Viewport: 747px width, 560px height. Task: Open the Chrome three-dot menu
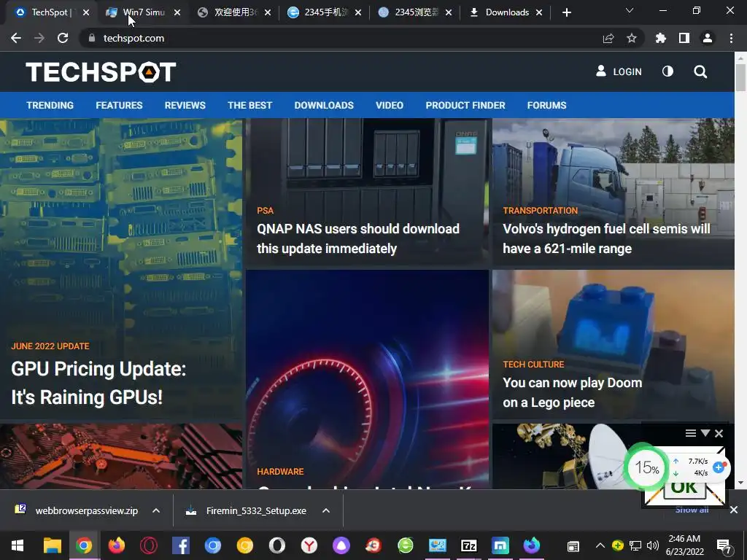pos(731,38)
